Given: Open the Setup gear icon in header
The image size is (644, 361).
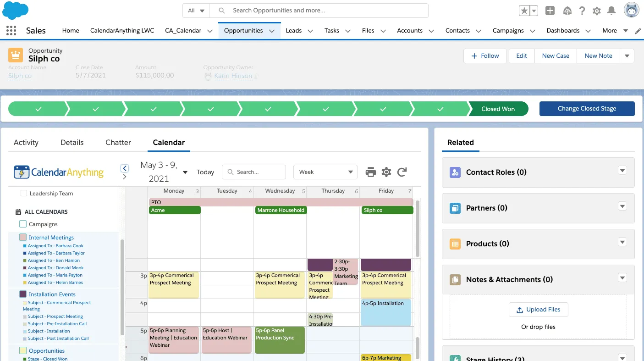Looking at the screenshot, I should tap(597, 11).
